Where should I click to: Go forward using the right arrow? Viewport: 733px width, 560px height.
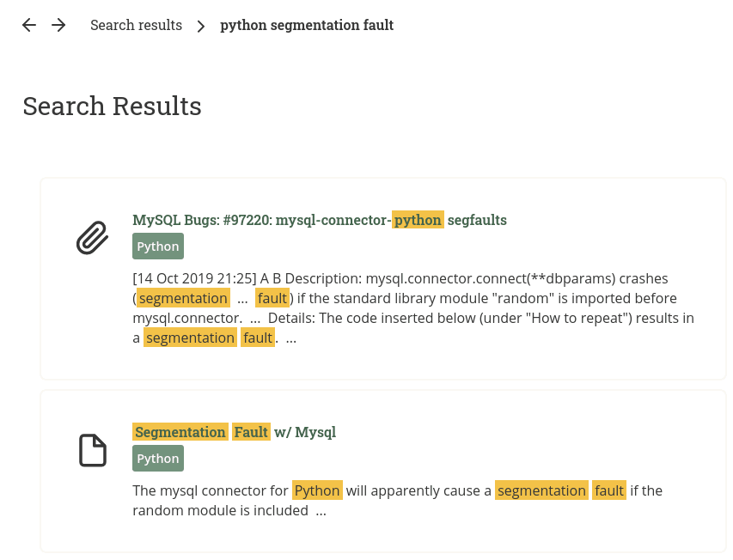[x=58, y=26]
